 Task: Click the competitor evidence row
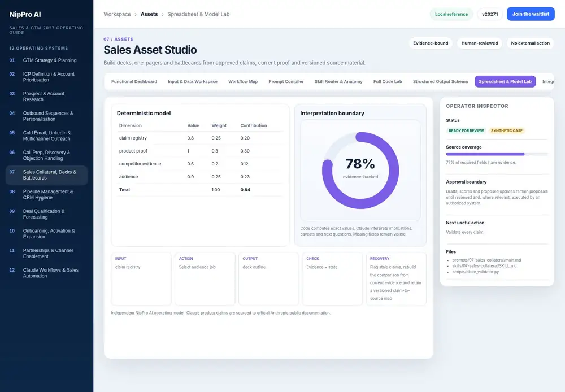tap(200, 164)
